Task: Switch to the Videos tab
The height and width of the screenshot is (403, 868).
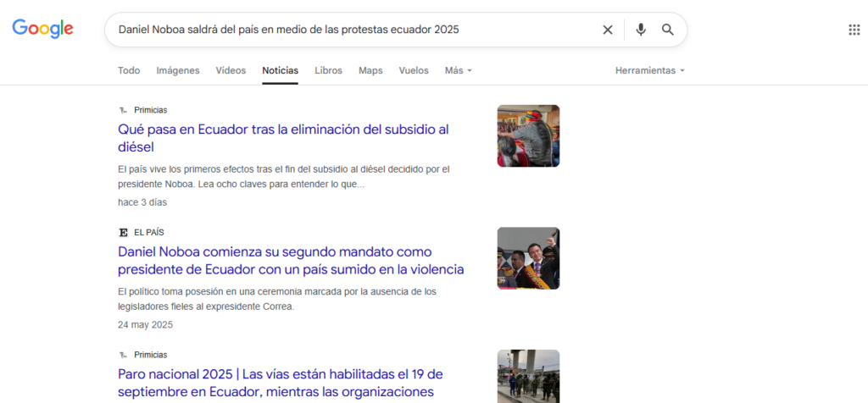Action: (x=231, y=70)
